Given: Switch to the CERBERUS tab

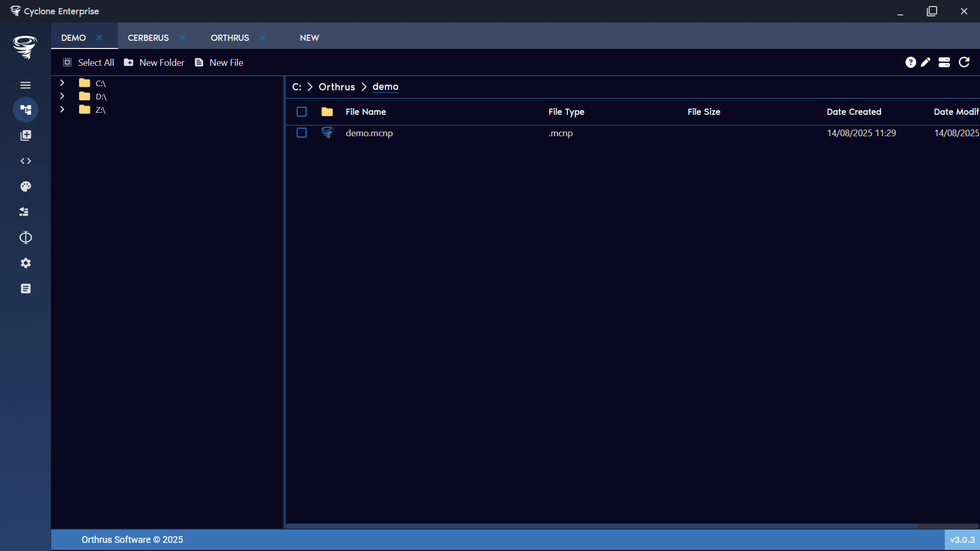Looking at the screenshot, I should (148, 38).
